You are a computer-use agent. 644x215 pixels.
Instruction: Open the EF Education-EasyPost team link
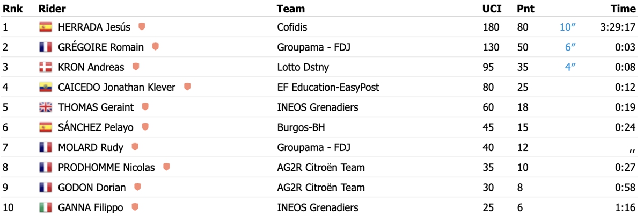(x=328, y=87)
